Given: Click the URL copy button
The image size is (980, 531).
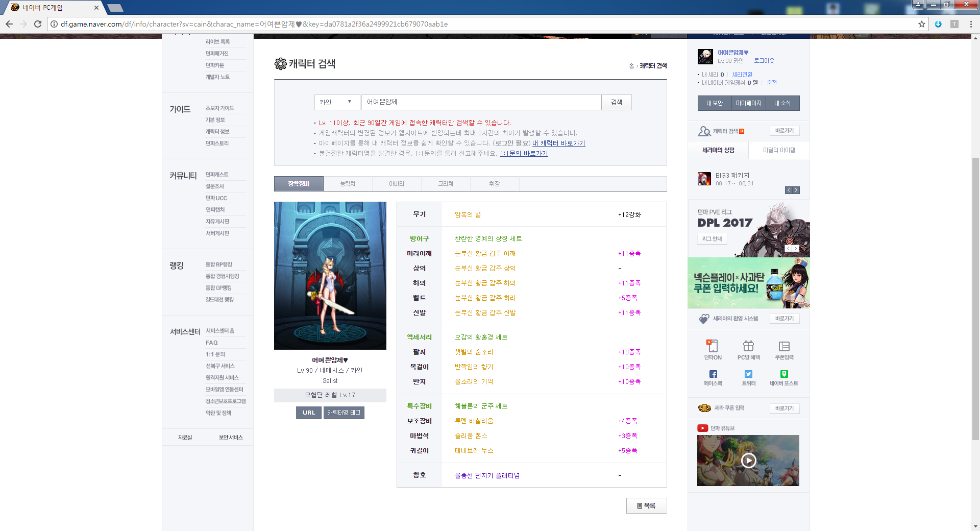Looking at the screenshot, I should tap(309, 413).
